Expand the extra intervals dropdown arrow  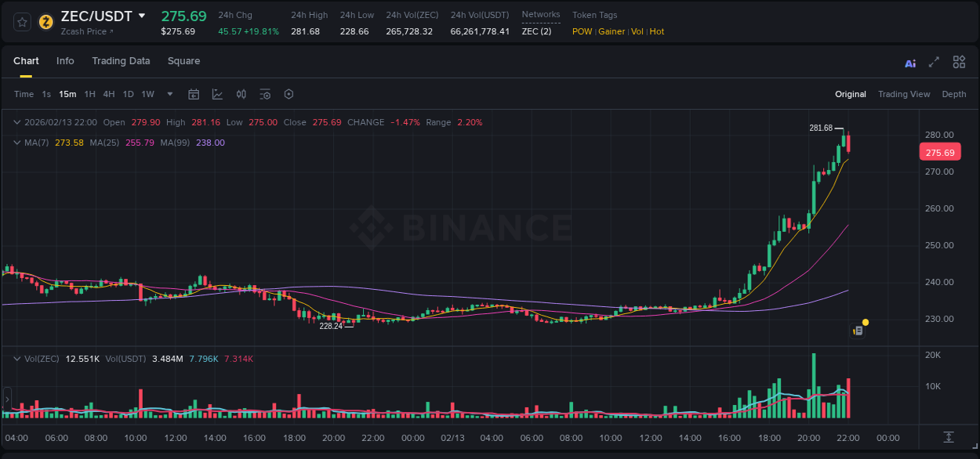(169, 94)
